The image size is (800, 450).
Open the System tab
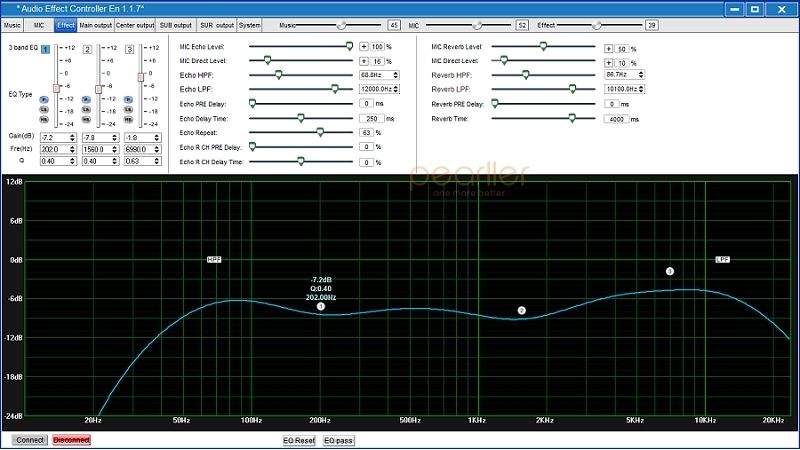[250, 23]
